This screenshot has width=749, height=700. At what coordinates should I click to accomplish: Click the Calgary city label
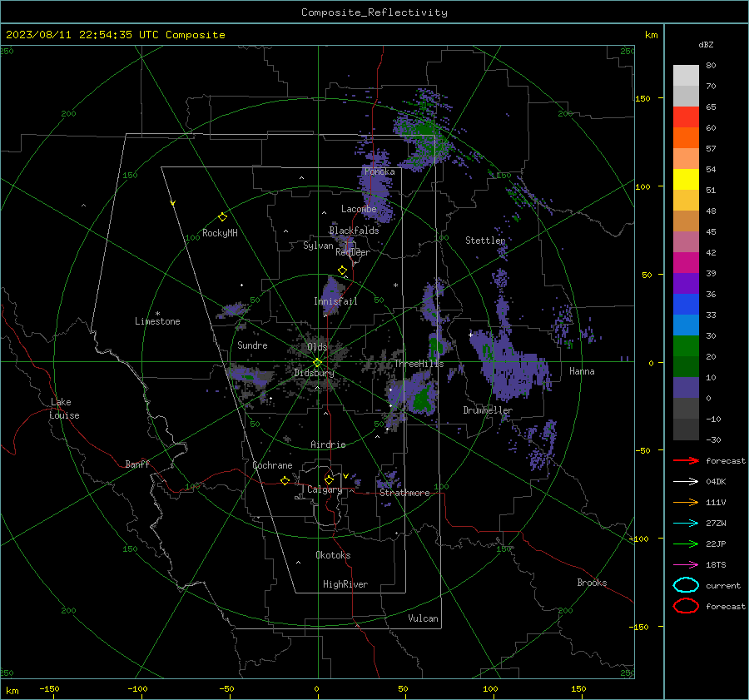pos(325,489)
